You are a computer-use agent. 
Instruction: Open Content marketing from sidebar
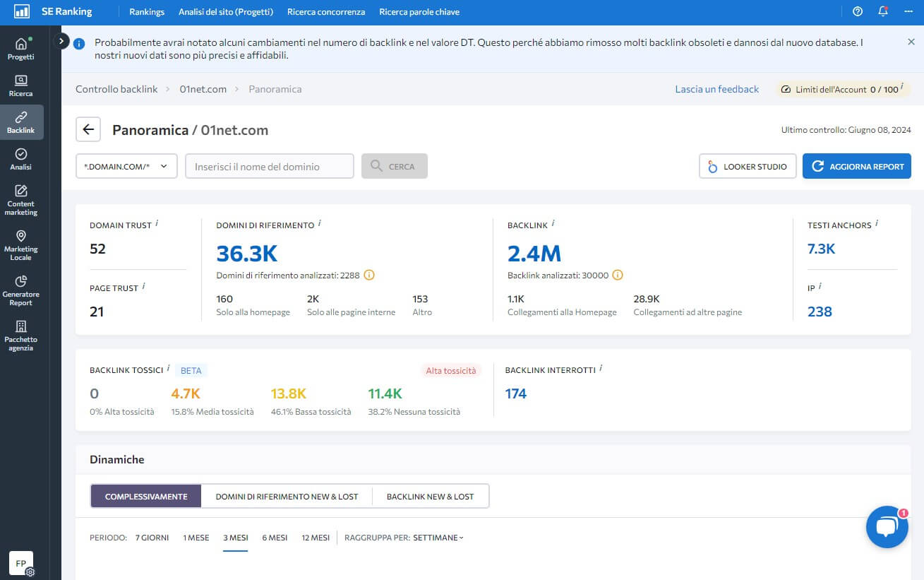21,200
